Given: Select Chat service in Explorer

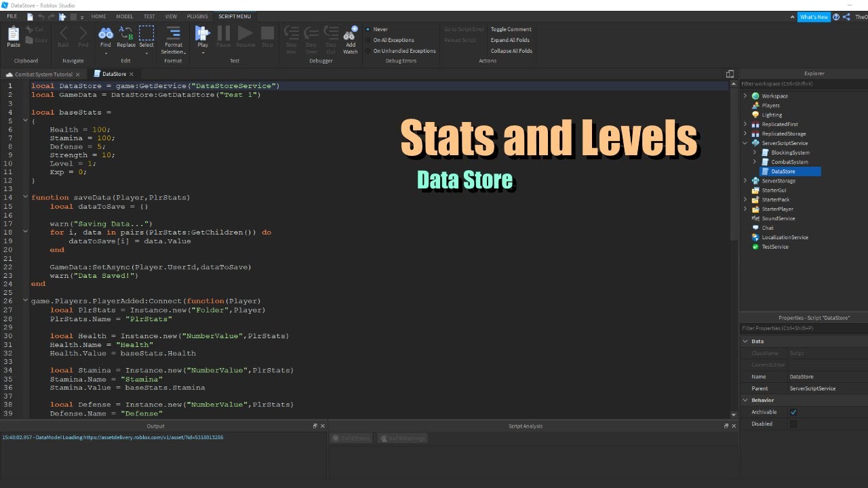Looking at the screenshot, I should pos(768,228).
